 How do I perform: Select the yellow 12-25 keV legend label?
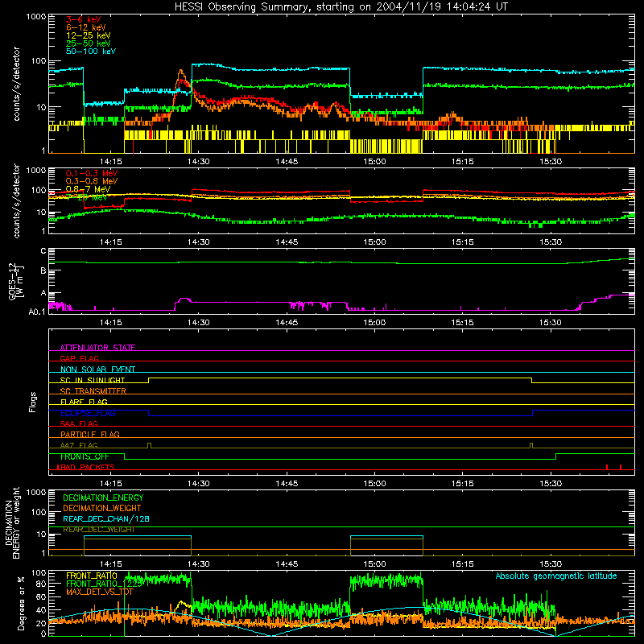pyautogui.click(x=88, y=35)
